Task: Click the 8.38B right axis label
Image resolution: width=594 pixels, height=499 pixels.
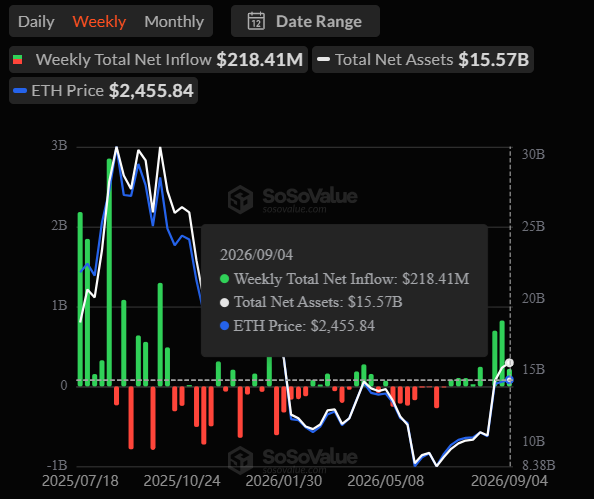Action: (x=539, y=465)
